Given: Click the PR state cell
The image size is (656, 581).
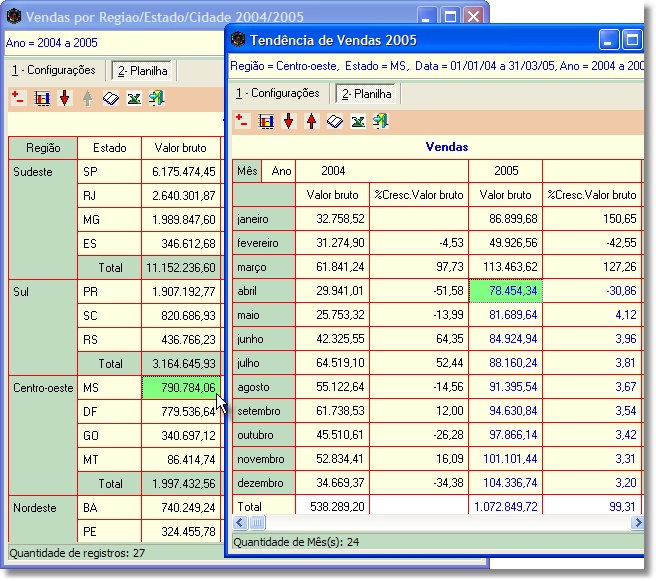Looking at the screenshot, I should (x=110, y=292).
